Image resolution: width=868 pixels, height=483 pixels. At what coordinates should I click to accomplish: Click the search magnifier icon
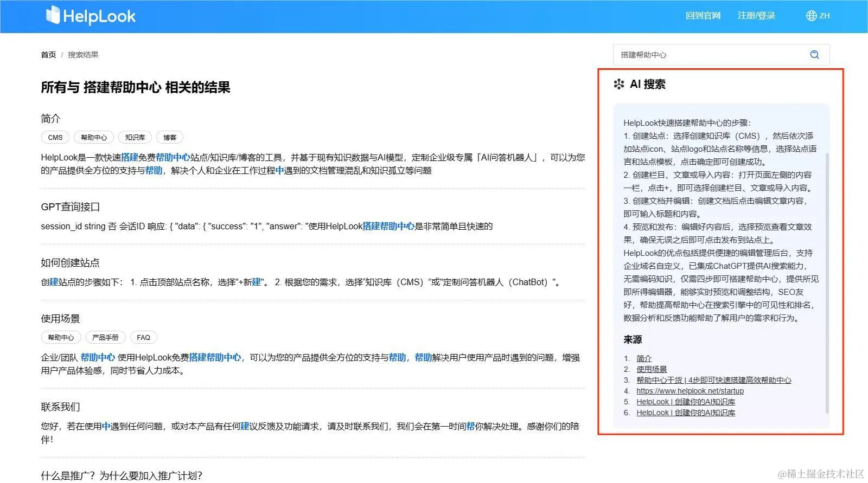814,55
